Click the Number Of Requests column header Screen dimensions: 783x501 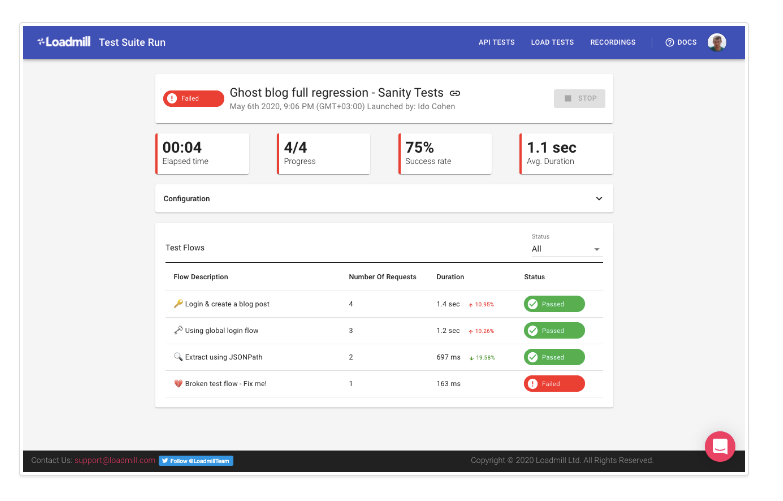[383, 277]
